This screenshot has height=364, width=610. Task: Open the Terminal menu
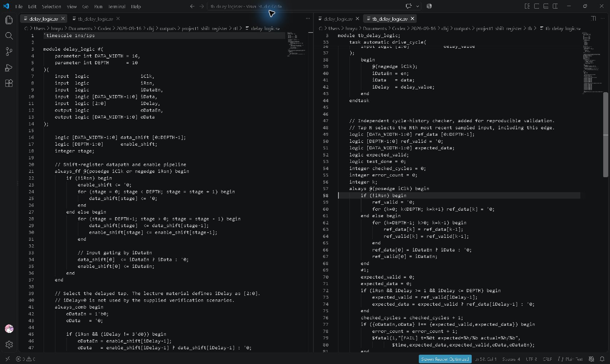tap(117, 6)
